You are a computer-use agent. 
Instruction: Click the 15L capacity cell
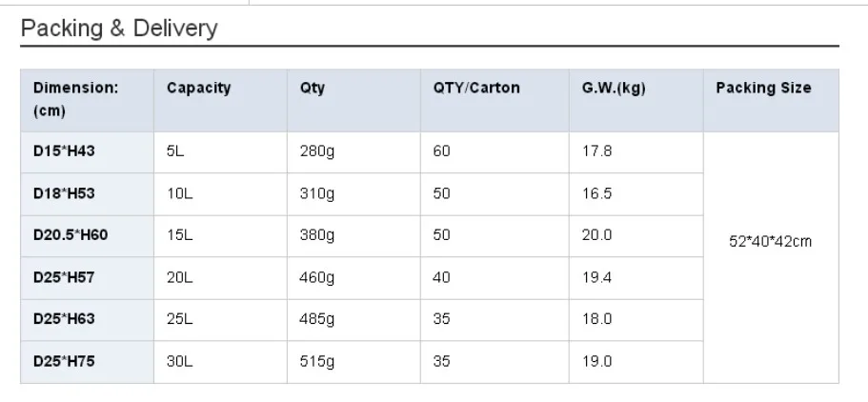[x=179, y=235]
